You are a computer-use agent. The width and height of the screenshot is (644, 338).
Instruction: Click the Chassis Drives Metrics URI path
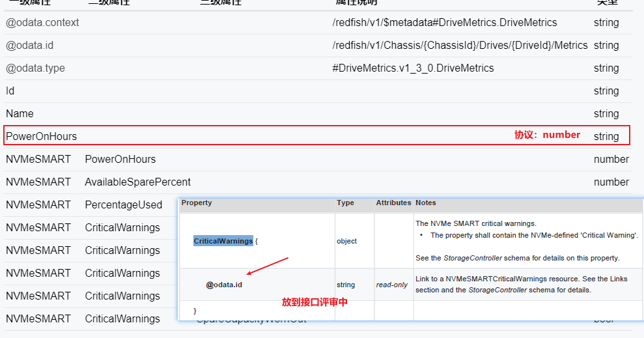point(460,46)
